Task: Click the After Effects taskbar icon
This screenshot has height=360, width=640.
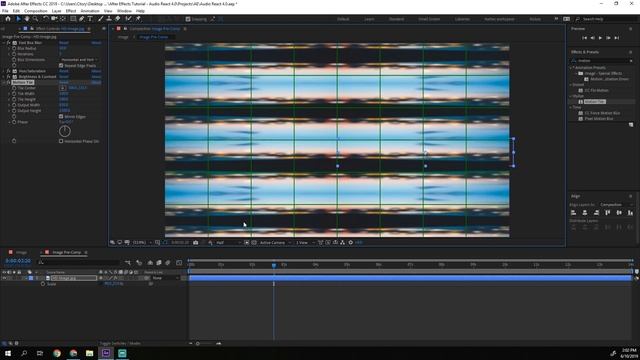Action: (106, 353)
